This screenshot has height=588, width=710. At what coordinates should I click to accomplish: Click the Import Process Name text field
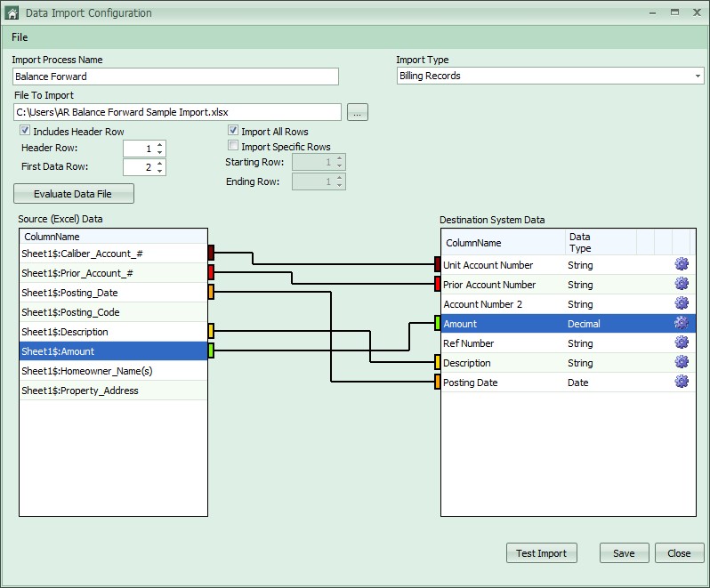point(175,77)
